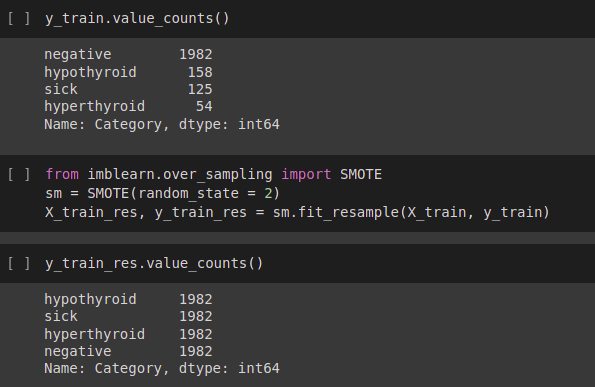Click the purple 'from' keyword
The height and width of the screenshot is (387, 595).
pyautogui.click(x=62, y=175)
